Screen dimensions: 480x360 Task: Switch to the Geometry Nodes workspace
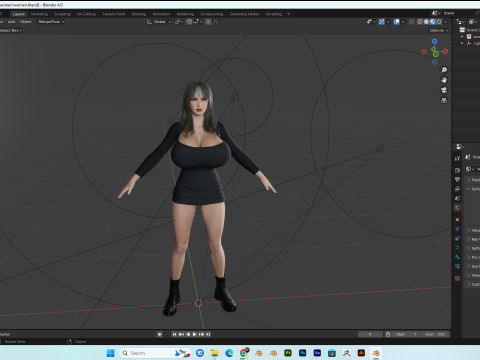(244, 14)
